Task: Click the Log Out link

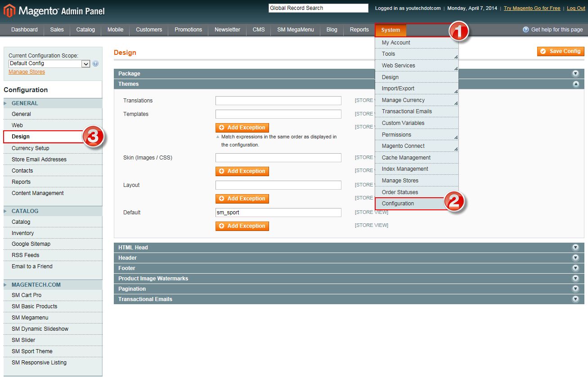Action: tap(576, 8)
